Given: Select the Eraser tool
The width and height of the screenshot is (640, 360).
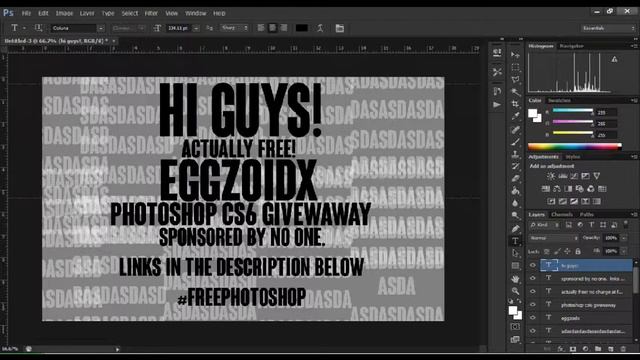Looking at the screenshot, I should point(516,179).
